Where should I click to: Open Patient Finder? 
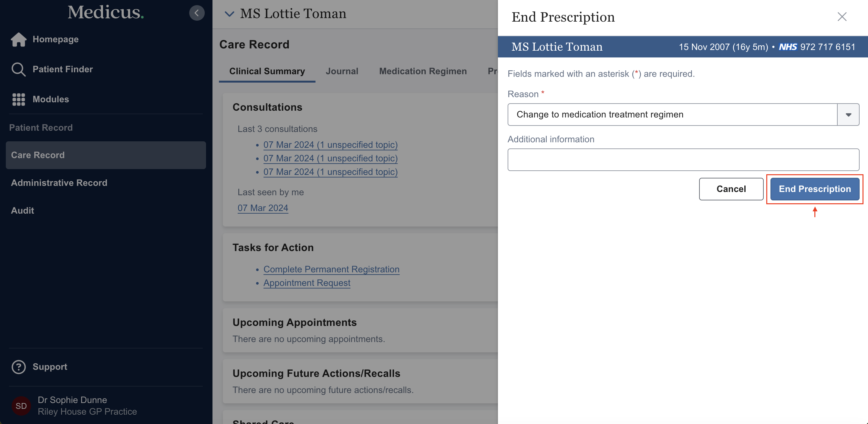(x=62, y=69)
